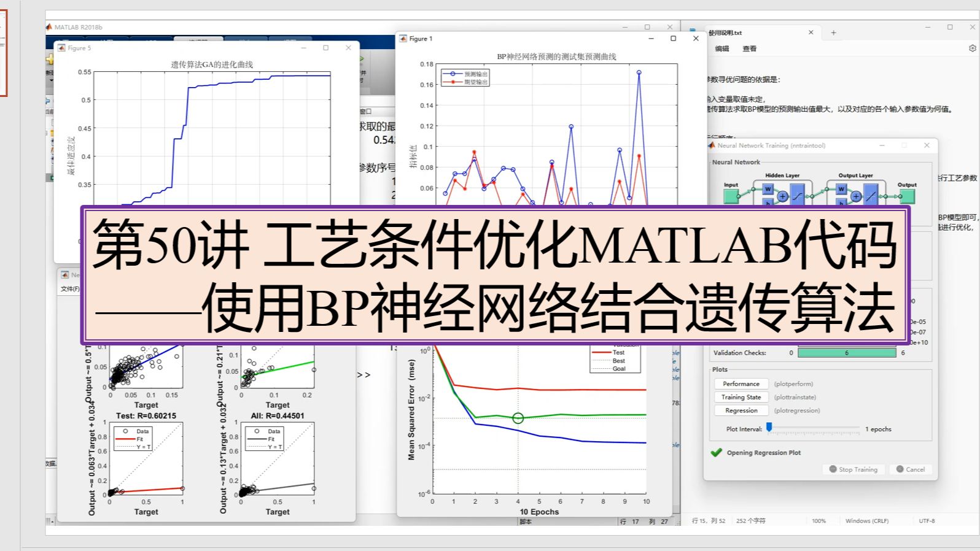This screenshot has height=551, width=980.
Task: Adjust the Plot Interval slider handle
Action: coord(769,427)
